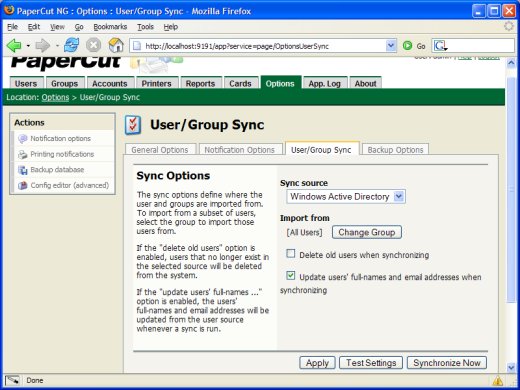Click the Stop loading icon
The height and width of the screenshot is (390, 520).
coord(94,45)
